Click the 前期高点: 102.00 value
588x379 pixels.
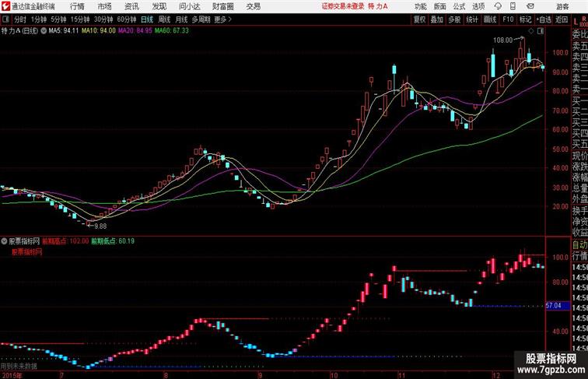click(65, 241)
